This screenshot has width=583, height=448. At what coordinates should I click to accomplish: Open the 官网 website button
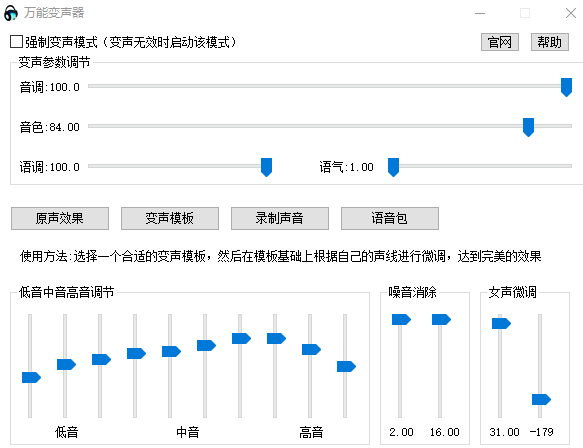[500, 42]
